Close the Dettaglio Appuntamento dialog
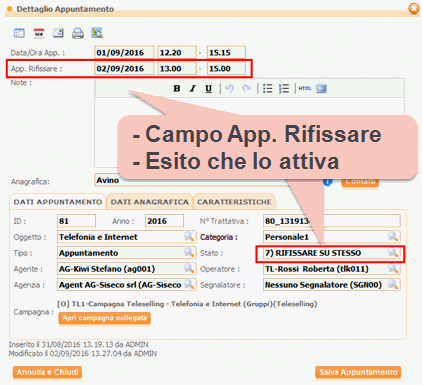The image size is (422, 385). click(414, 8)
